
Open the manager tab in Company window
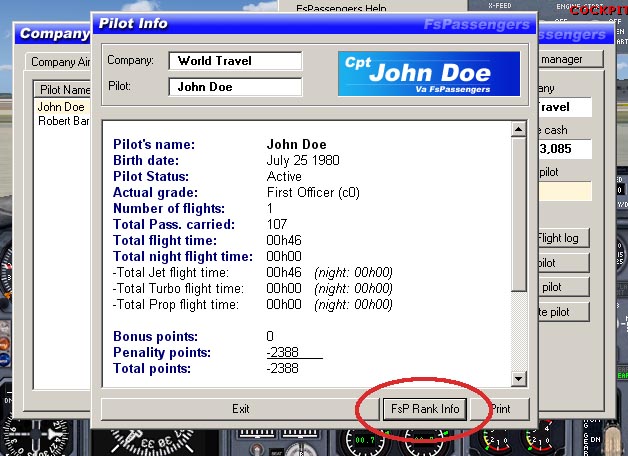point(570,59)
